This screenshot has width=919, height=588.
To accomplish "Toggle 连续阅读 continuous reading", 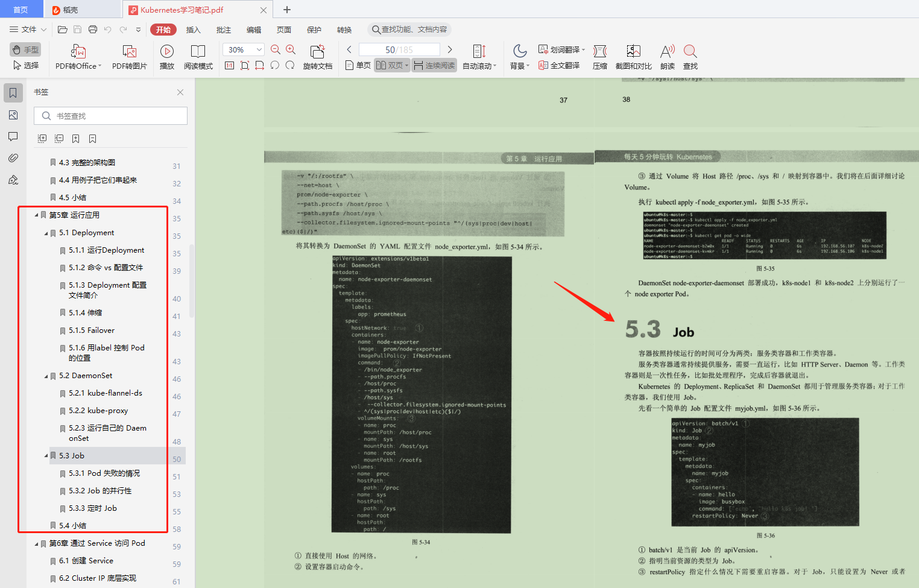I will (x=434, y=65).
